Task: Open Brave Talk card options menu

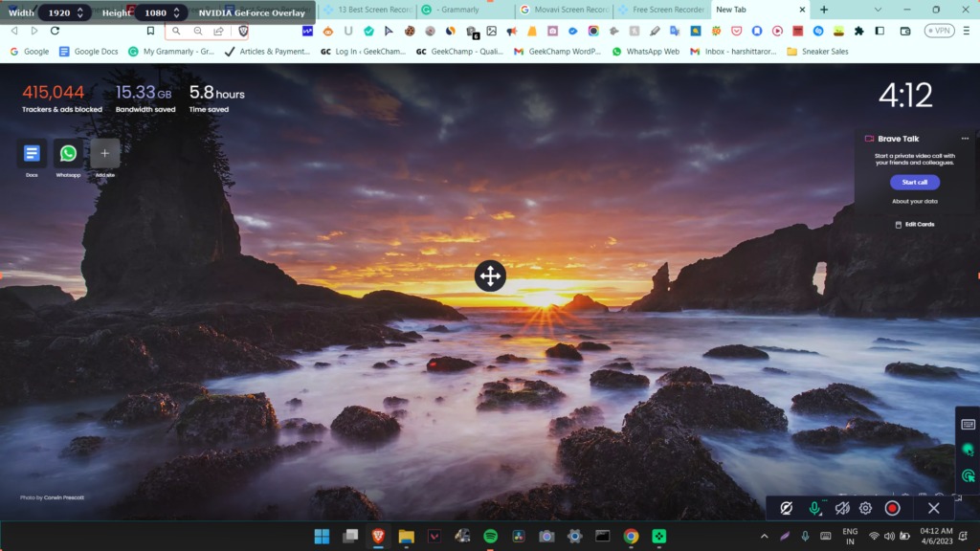Action: (x=965, y=139)
